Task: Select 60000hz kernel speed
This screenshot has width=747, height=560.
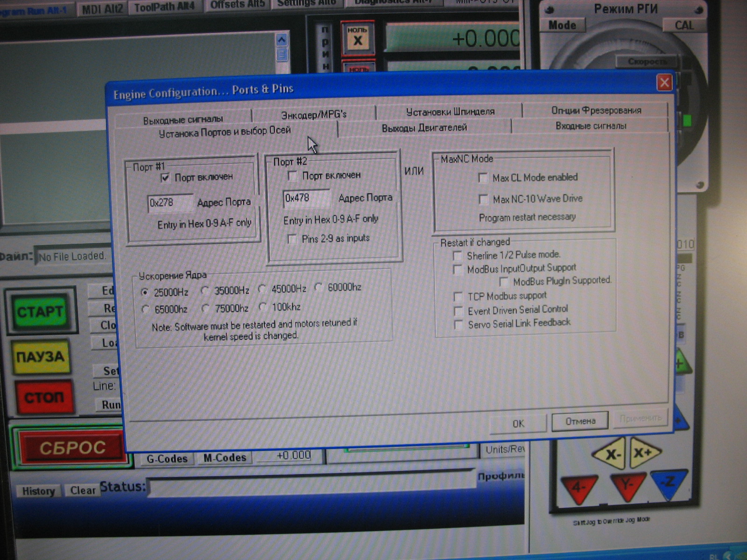Action: 318,287
